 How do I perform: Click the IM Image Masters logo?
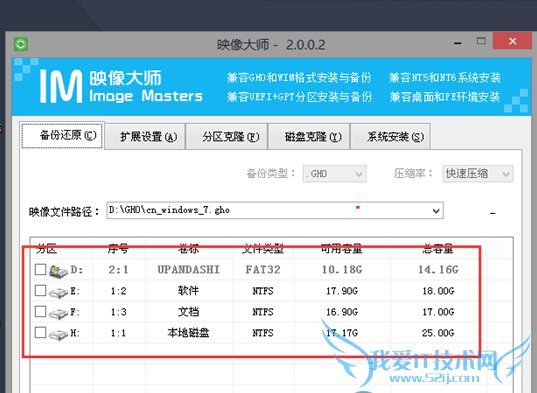(121, 86)
